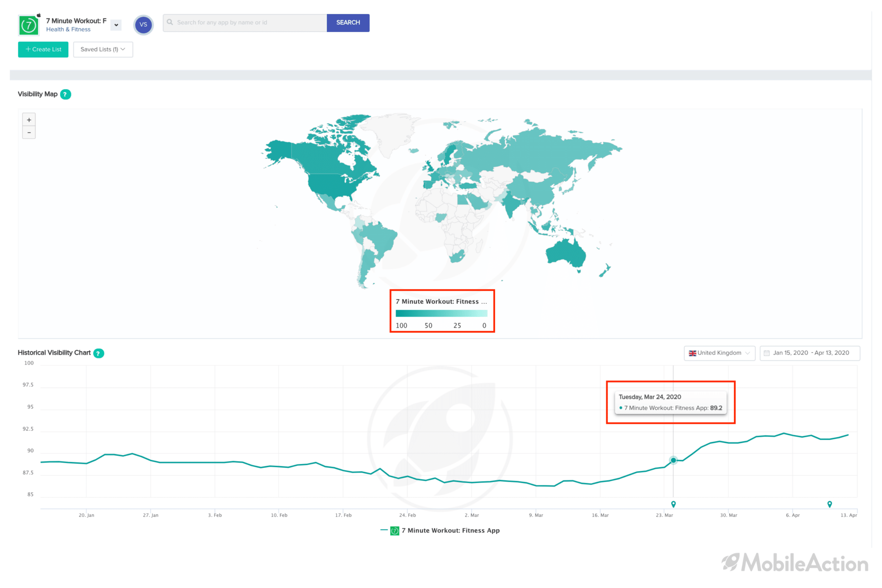This screenshot has width=882, height=588.
Task: Zoom out of the map with minus
Action: 29,133
